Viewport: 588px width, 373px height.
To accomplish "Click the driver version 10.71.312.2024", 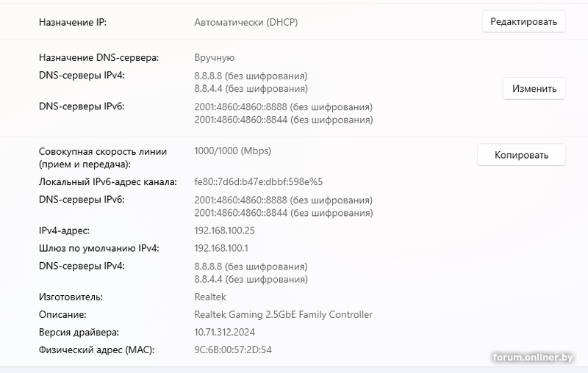I will click(x=224, y=332).
